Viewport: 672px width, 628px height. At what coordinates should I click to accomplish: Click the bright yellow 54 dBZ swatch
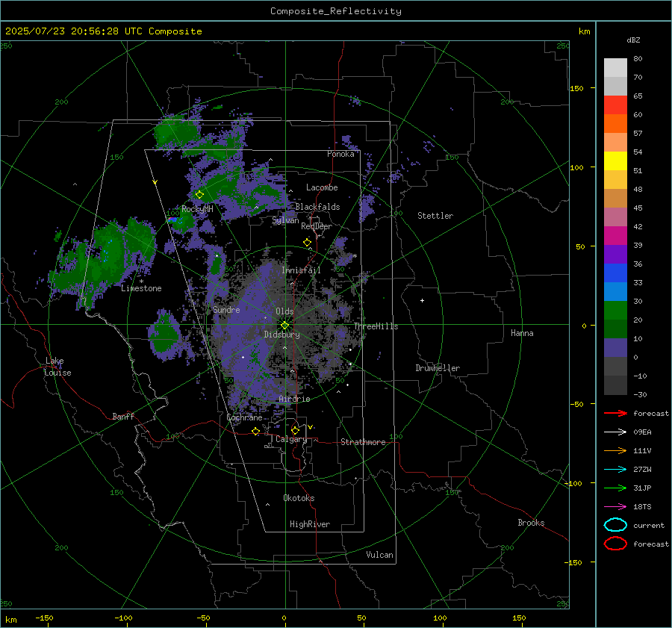[x=615, y=161]
